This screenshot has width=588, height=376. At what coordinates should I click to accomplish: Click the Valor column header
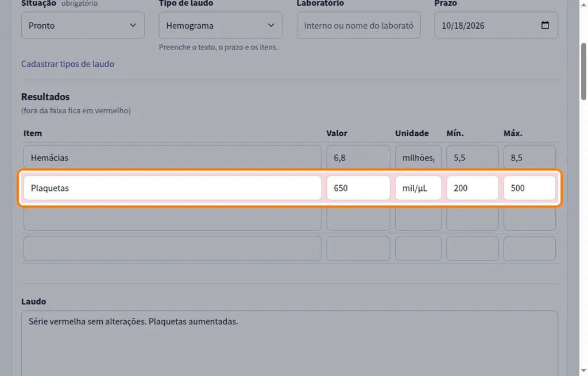click(336, 133)
